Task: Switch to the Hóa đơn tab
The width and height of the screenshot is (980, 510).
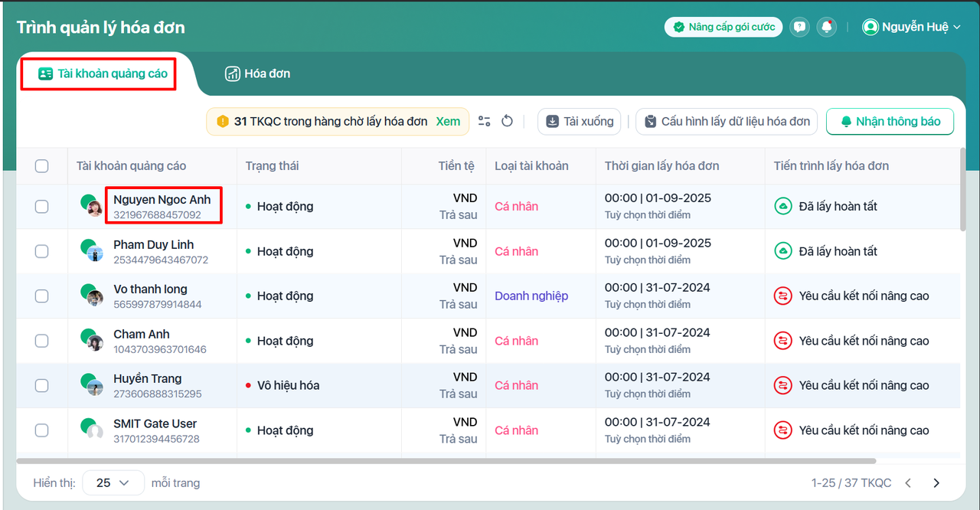Action: 257,74
